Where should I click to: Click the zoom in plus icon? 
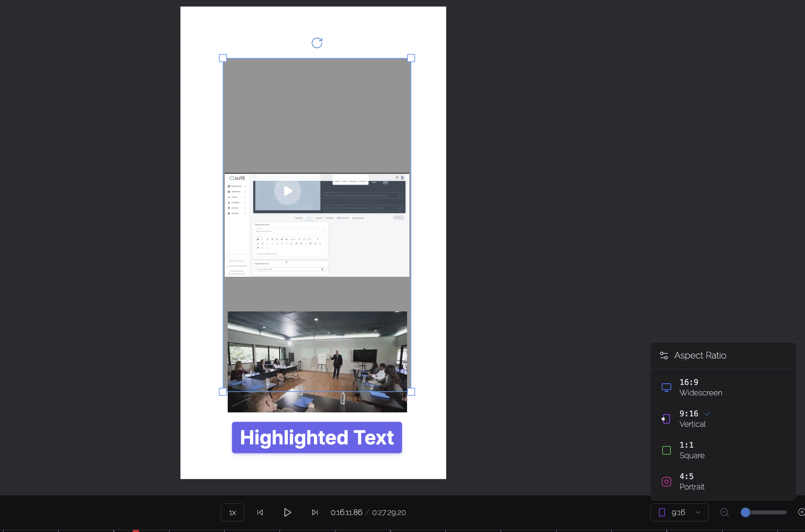pos(801,512)
